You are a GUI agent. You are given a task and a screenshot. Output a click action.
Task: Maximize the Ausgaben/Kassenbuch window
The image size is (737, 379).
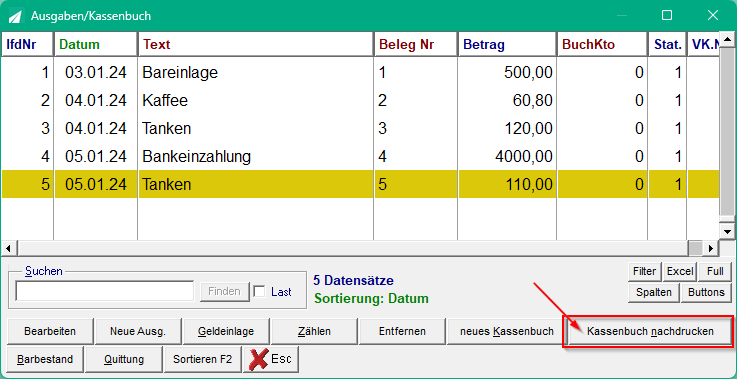pyautogui.click(x=666, y=16)
